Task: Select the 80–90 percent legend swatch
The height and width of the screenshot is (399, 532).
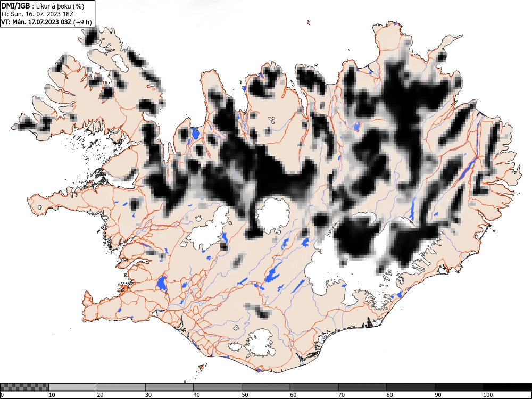Action: coord(410,387)
